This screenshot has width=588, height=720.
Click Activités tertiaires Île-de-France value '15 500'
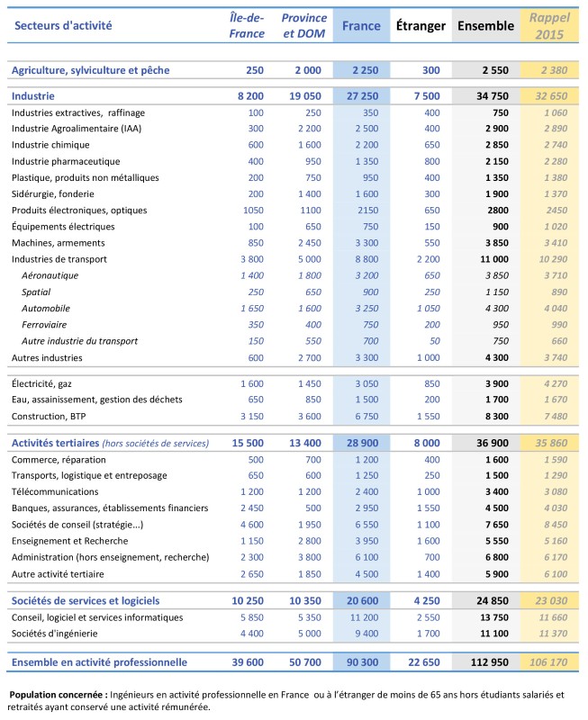[248, 443]
